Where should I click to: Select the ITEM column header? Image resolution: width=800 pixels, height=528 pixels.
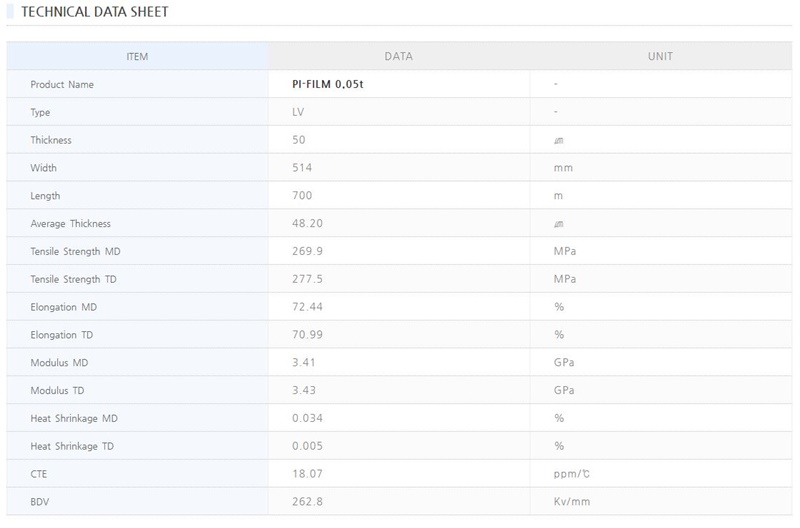click(x=137, y=57)
